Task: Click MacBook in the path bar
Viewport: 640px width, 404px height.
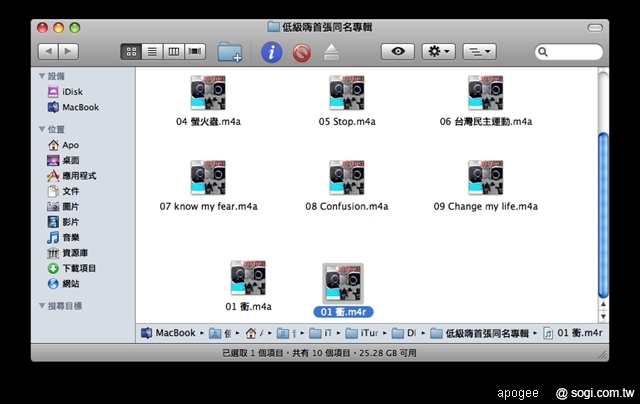Action: 168,333
